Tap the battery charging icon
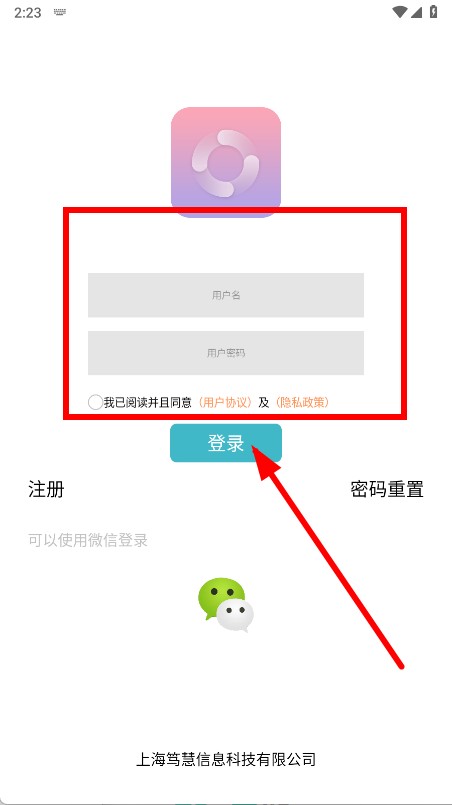Image resolution: width=452 pixels, height=805 pixels. [x=434, y=11]
